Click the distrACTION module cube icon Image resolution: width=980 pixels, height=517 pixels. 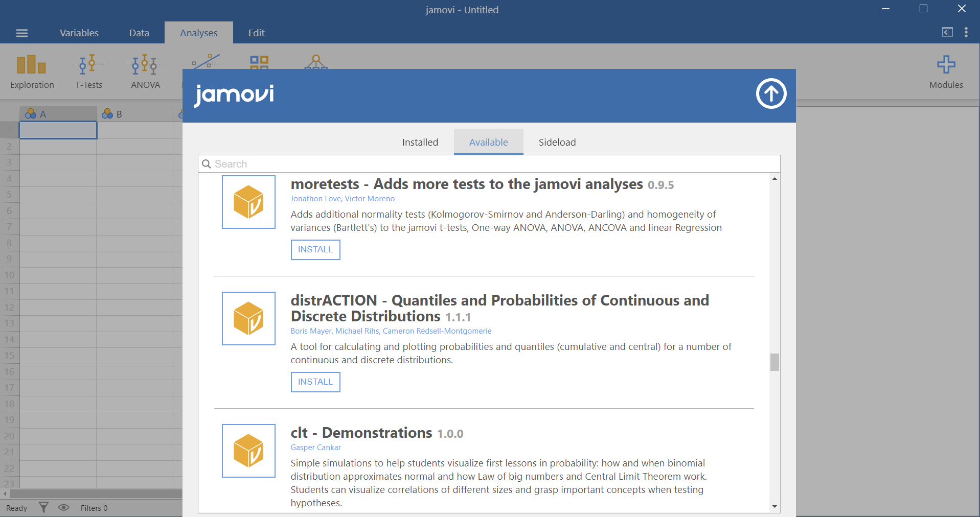pyautogui.click(x=248, y=318)
